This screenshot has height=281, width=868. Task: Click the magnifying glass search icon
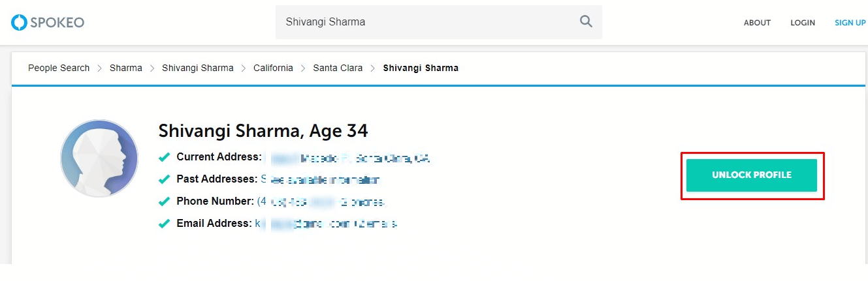[x=586, y=22]
